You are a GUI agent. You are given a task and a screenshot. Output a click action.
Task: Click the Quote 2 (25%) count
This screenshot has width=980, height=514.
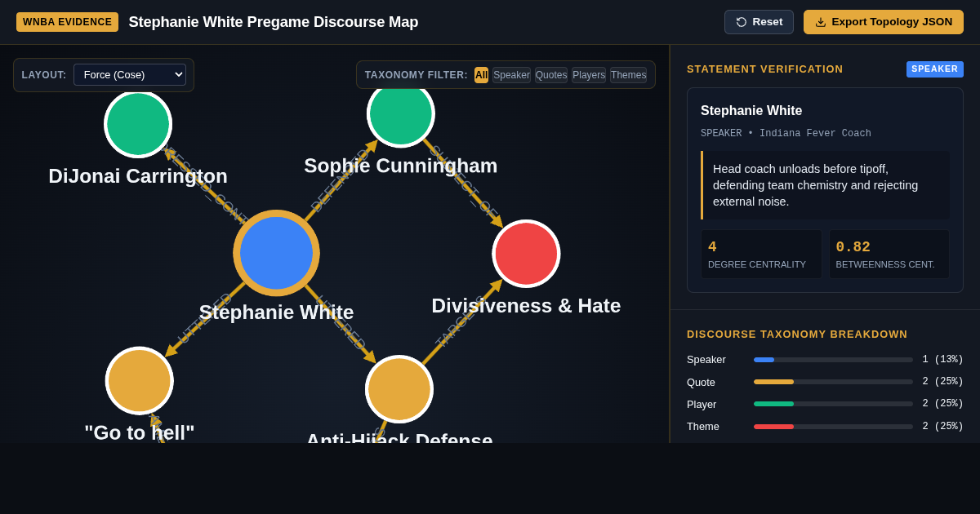click(x=942, y=382)
